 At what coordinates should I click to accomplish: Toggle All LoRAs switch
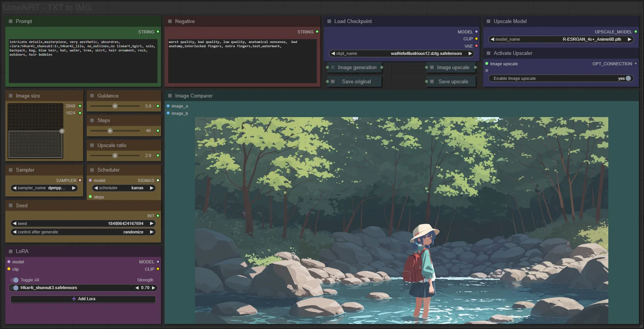[15, 280]
